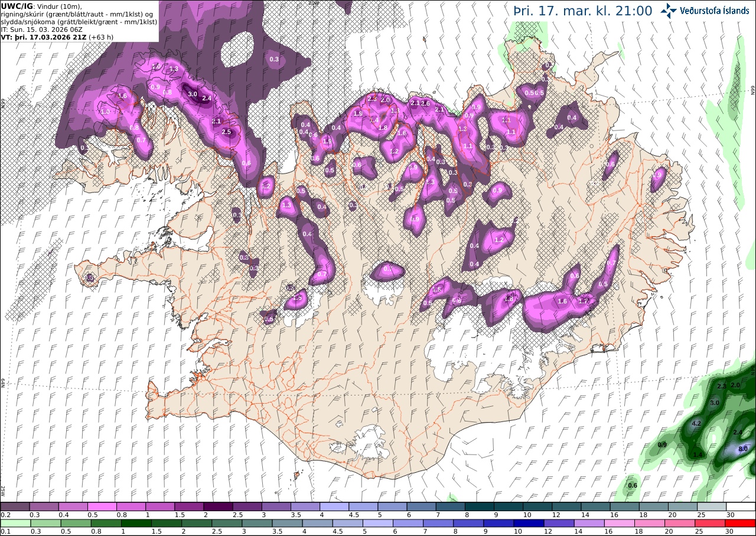Pick upper-scale light gray swatch starting at 25
The image size is (756, 536).
coord(712,506)
